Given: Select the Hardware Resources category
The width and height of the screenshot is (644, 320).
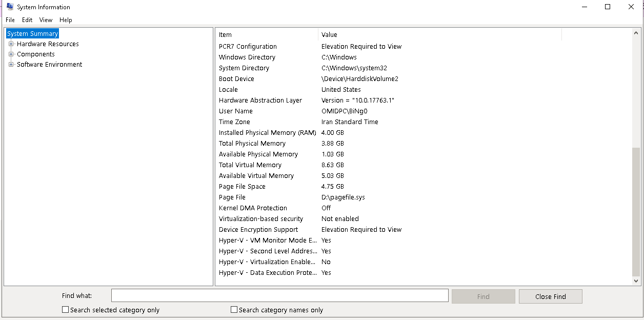Looking at the screenshot, I should (x=48, y=44).
